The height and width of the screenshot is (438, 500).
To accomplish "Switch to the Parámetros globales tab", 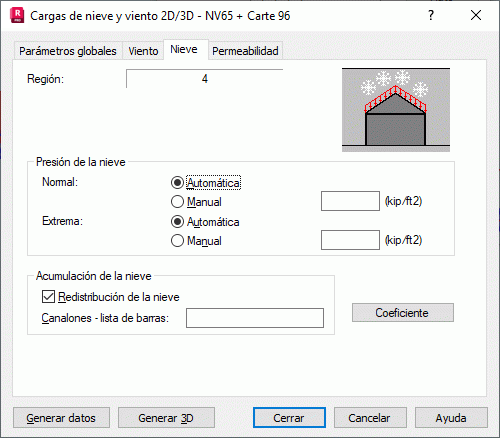I will tap(68, 51).
